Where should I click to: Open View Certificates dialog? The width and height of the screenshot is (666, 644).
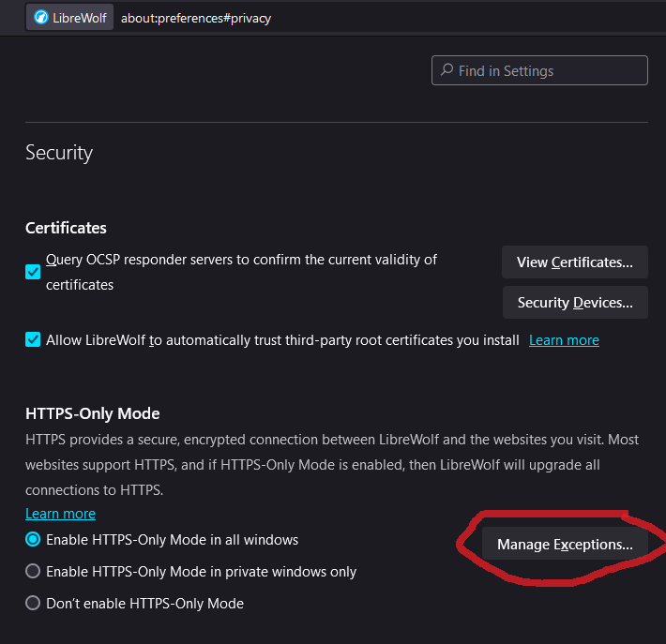click(574, 262)
